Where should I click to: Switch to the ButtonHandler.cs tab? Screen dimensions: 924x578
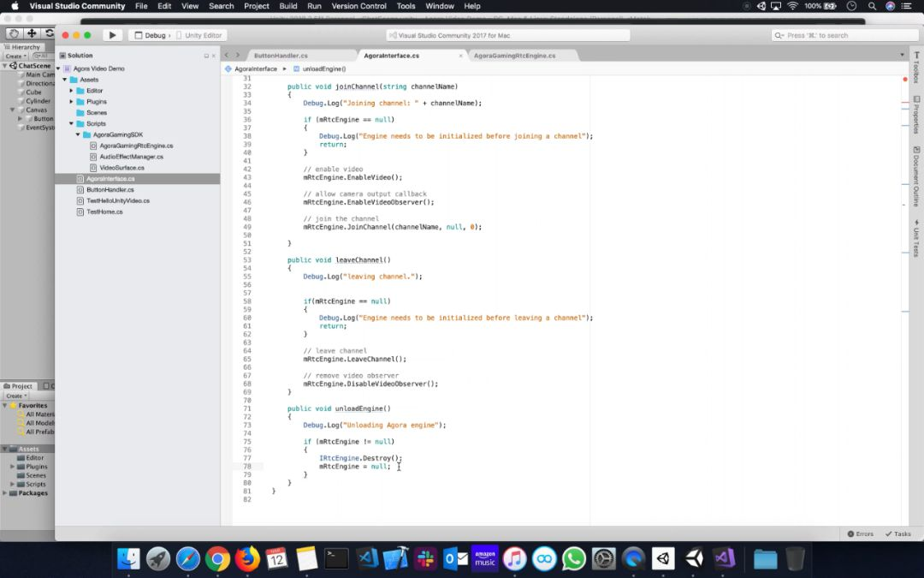pos(281,56)
